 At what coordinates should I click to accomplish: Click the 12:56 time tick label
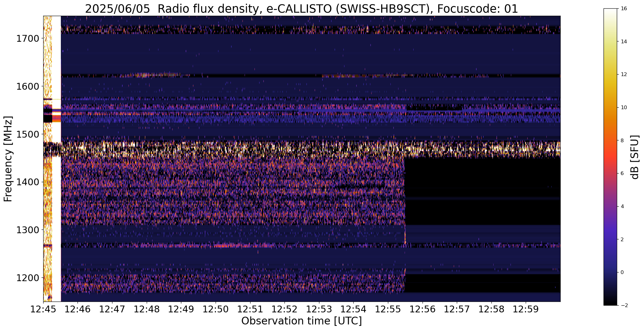pos(423,309)
